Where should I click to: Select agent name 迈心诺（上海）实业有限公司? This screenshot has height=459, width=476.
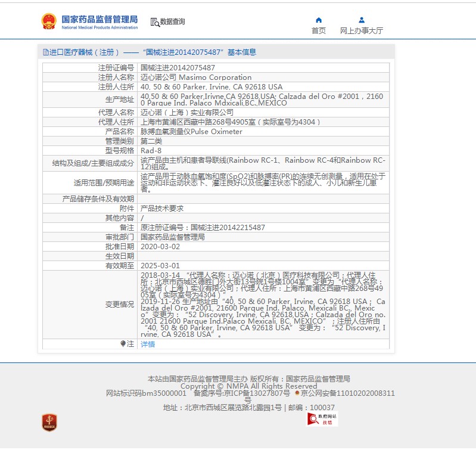[x=186, y=113]
